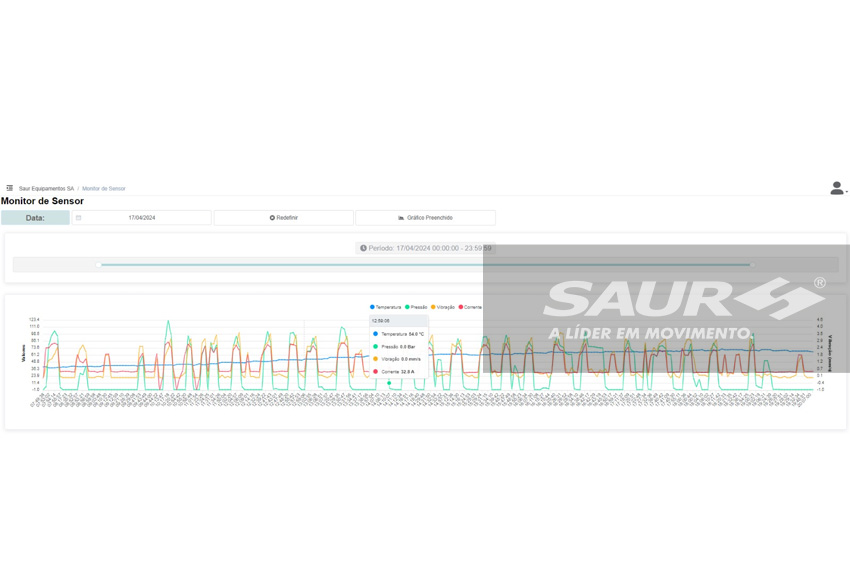This screenshot has width=850, height=564.
Task: Click the Saur Equipamentos SA breadcrumb
Action: point(46,189)
